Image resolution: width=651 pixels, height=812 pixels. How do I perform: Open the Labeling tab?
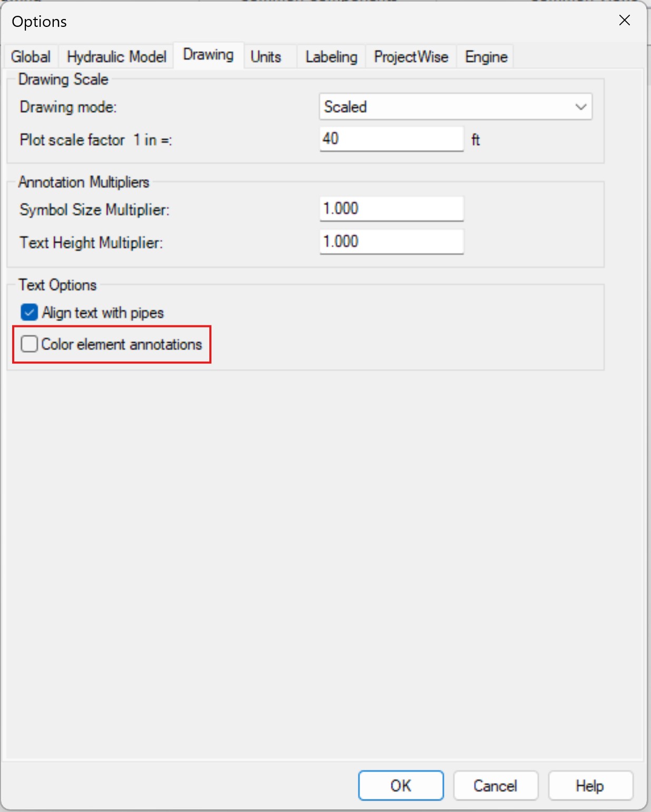coord(331,57)
